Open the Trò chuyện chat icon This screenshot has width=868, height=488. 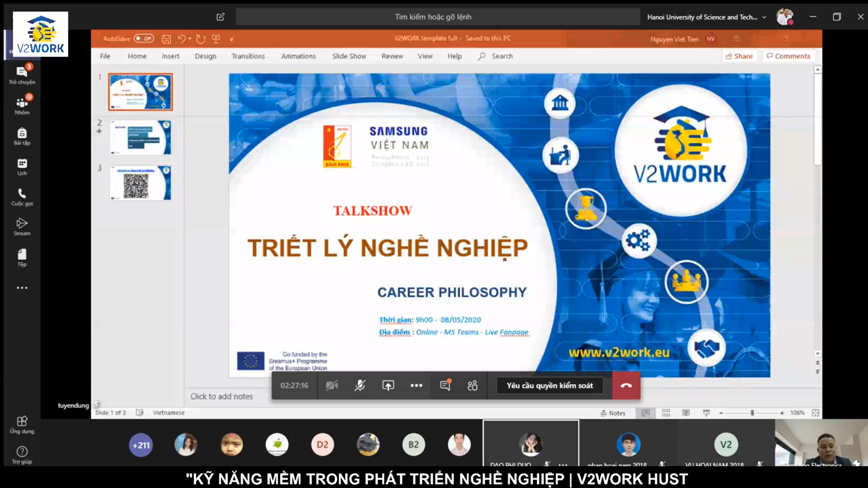22,75
